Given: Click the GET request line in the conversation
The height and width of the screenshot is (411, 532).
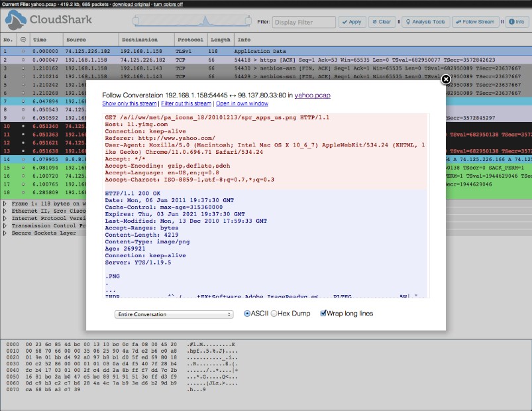Looking at the screenshot, I should [217, 117].
